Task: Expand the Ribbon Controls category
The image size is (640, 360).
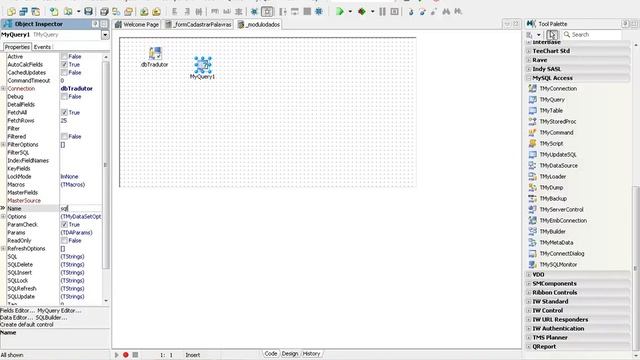Action: pos(529,293)
